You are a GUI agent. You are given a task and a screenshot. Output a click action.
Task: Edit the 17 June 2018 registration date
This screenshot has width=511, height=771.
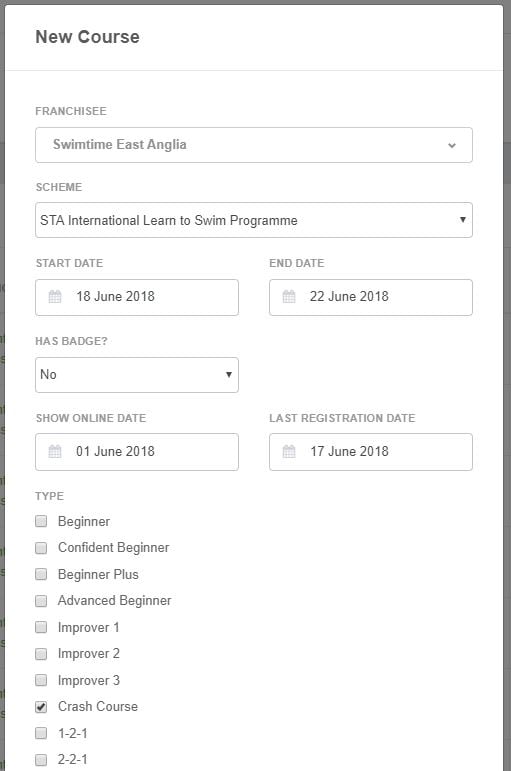click(x=371, y=452)
